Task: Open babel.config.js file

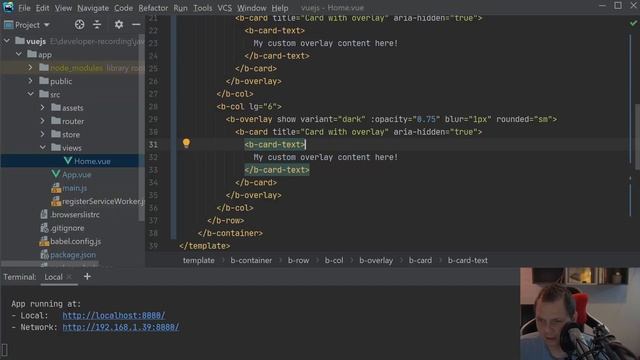Action: point(76,242)
